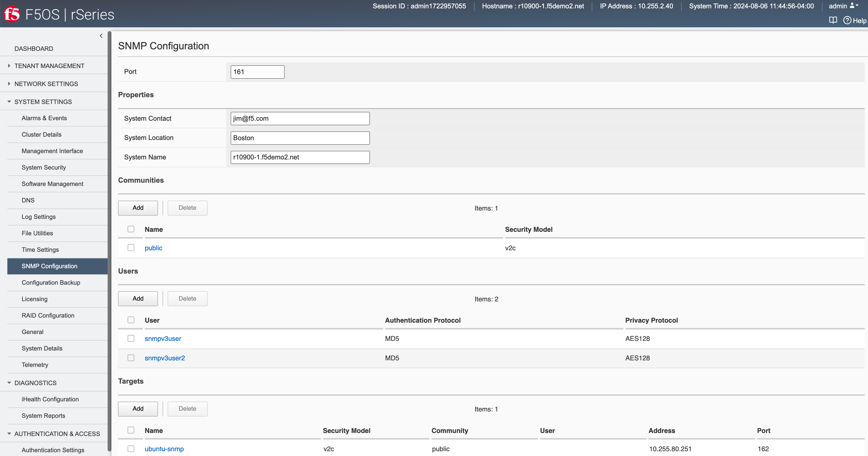
Task: Open Configuration Backup page
Action: coord(51,283)
